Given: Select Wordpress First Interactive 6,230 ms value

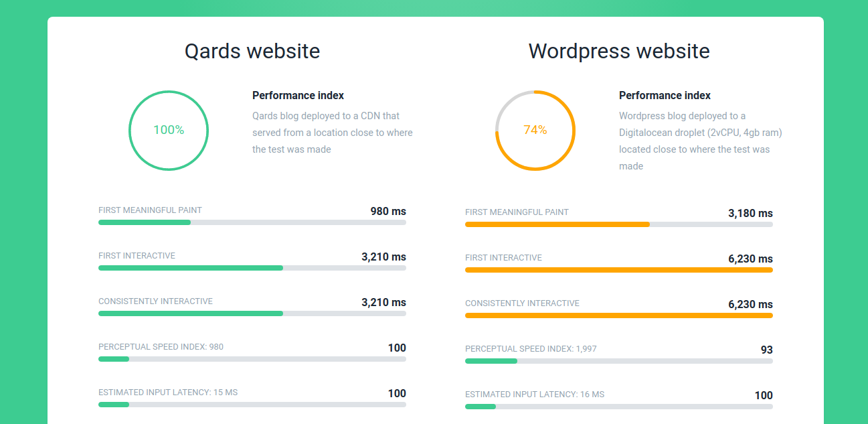Looking at the screenshot, I should click(751, 259).
